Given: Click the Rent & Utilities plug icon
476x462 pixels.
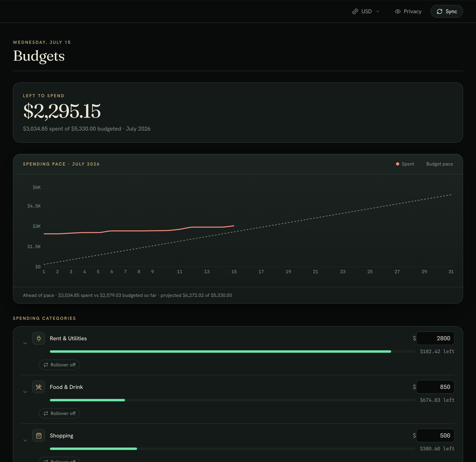Looking at the screenshot, I should (39, 338).
